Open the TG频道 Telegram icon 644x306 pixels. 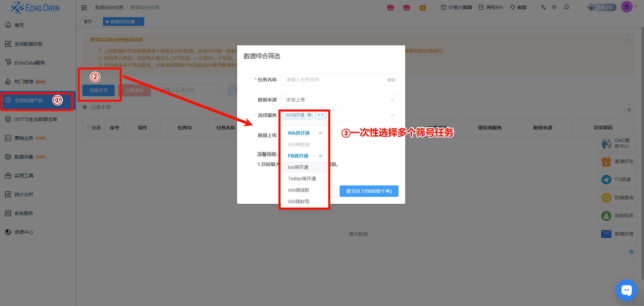(606, 179)
